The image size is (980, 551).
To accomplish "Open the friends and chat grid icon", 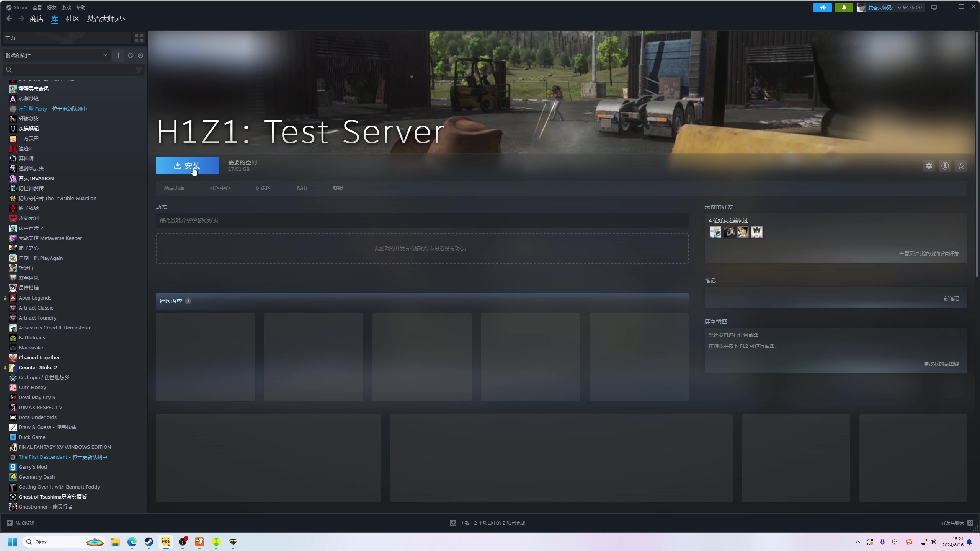I will [x=970, y=523].
